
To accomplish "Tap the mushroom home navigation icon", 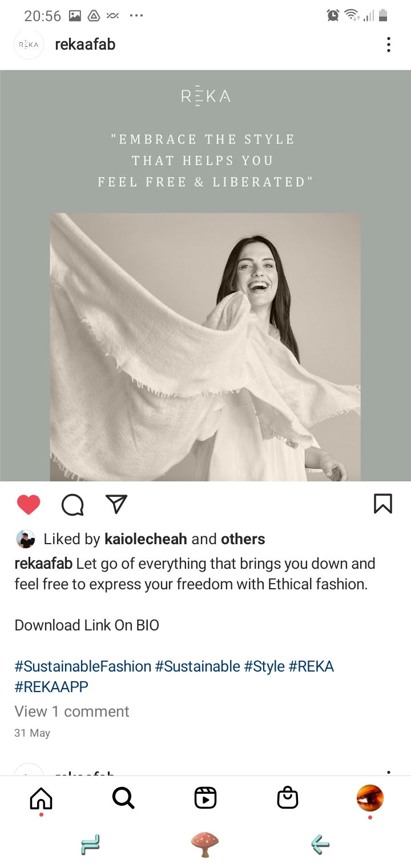I will click(205, 843).
